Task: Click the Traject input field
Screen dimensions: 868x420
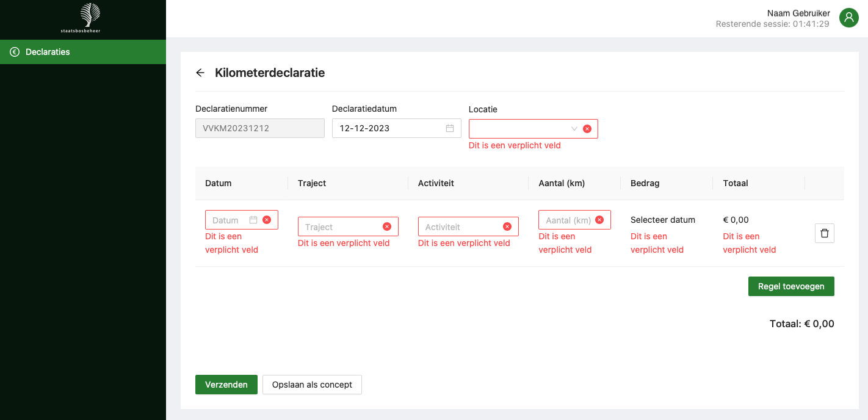Action: (x=348, y=226)
